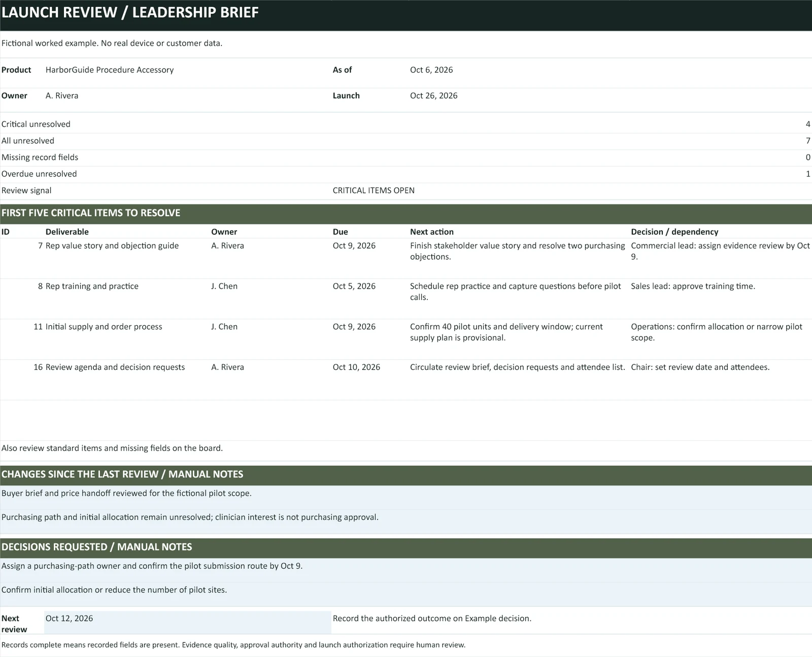812x657 pixels.
Task: Select the 'LAUNCH REVIEW / LEADERSHIP BRIEF' title
Action: tap(130, 12)
